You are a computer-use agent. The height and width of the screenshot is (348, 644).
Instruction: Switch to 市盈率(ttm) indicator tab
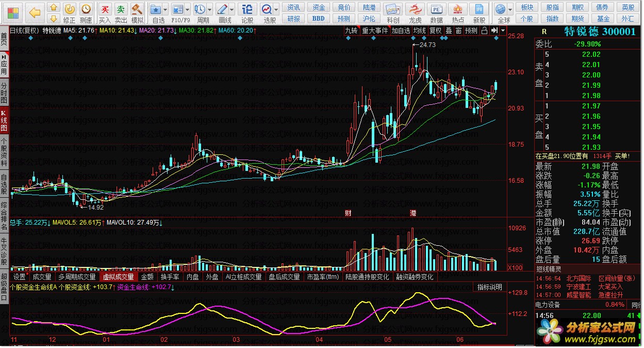[323, 277]
